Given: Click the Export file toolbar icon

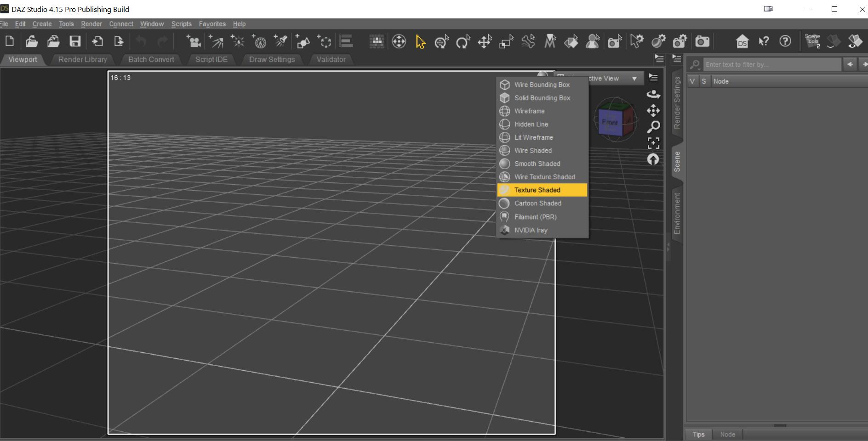Looking at the screenshot, I should 119,41.
